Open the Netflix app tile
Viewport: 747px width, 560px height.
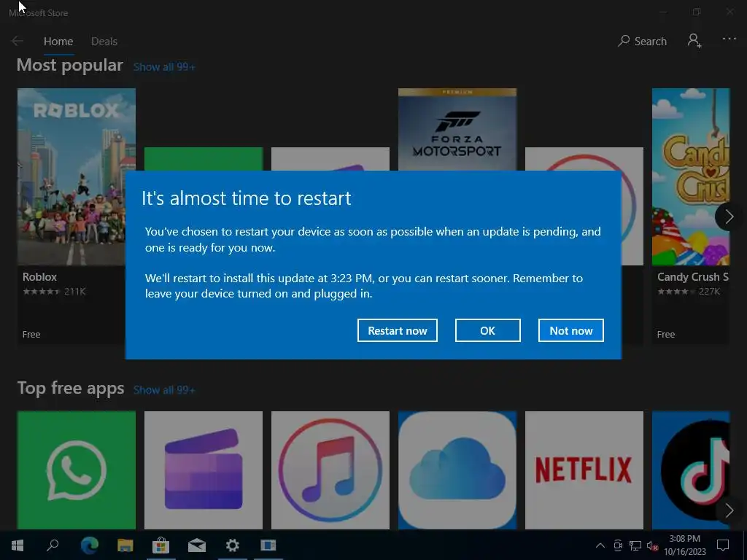tap(584, 470)
